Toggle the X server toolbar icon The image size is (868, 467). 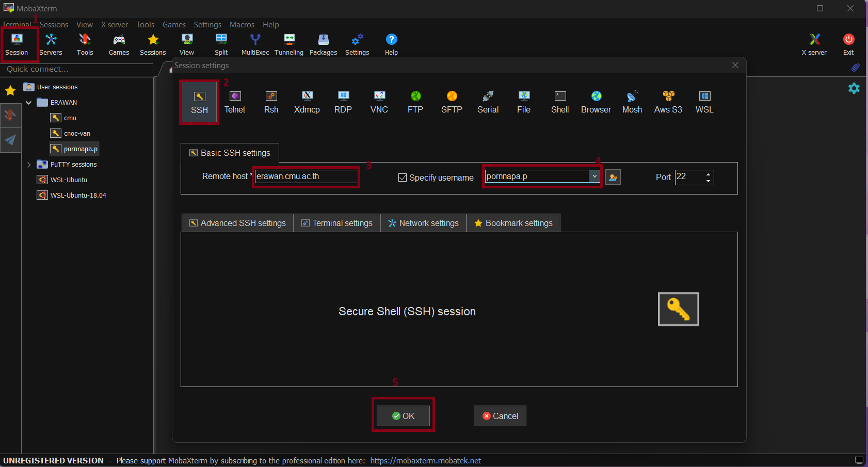[814, 44]
